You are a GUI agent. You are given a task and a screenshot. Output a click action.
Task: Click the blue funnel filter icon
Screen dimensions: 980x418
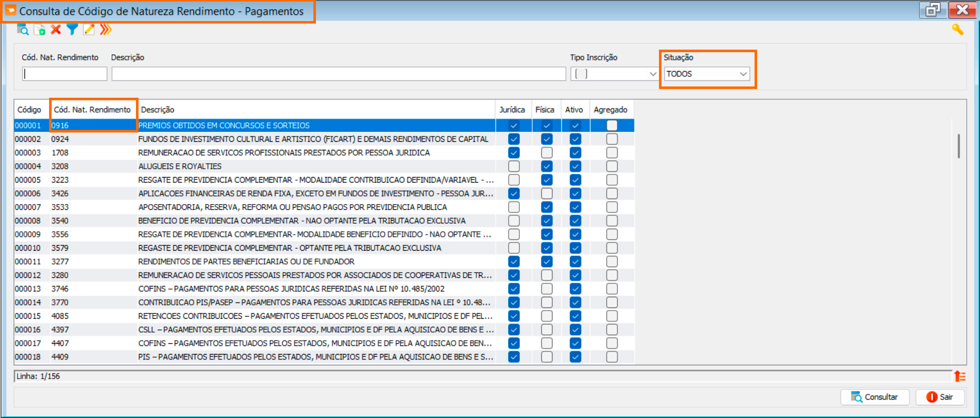[72, 30]
